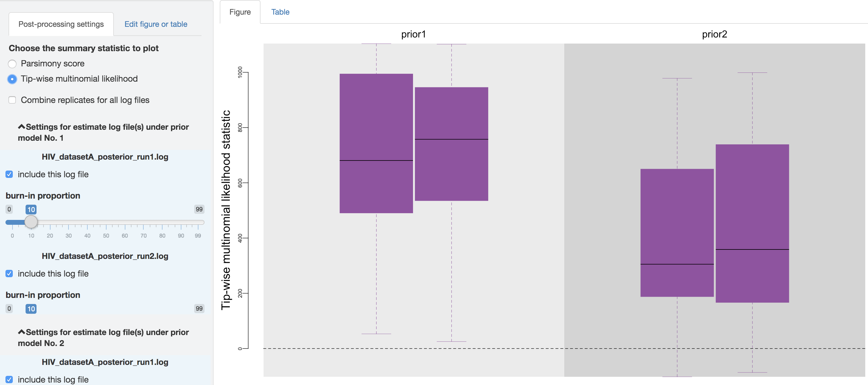Select the Figure tab
The height and width of the screenshot is (385, 868).
(x=240, y=12)
